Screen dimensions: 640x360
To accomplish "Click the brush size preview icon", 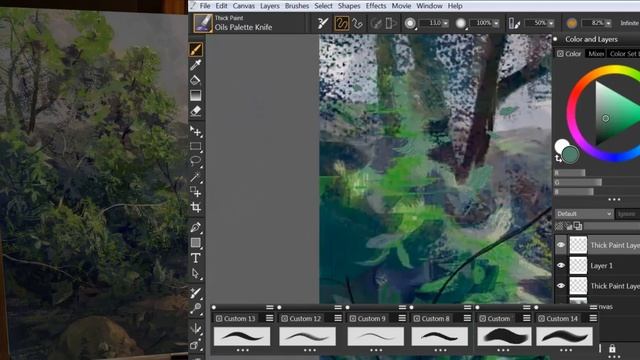I will tap(410, 23).
